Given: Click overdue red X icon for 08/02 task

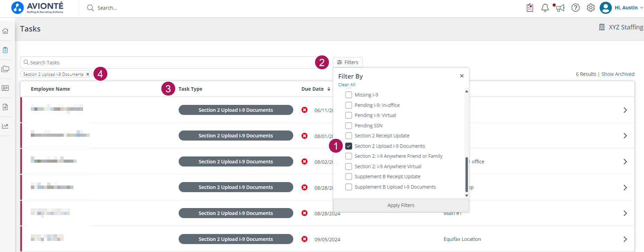Looking at the screenshot, I should click(304, 161).
